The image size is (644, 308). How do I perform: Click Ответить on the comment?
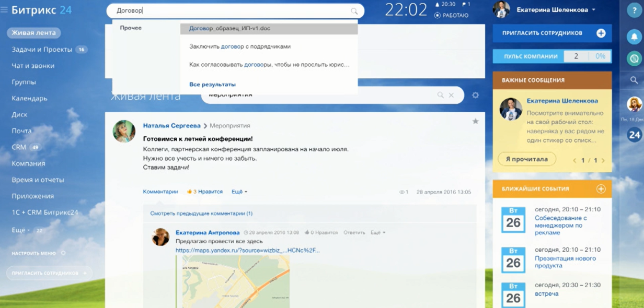point(354,232)
